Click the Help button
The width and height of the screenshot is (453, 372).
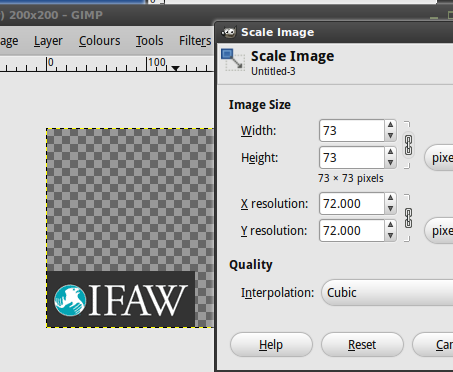[271, 345]
